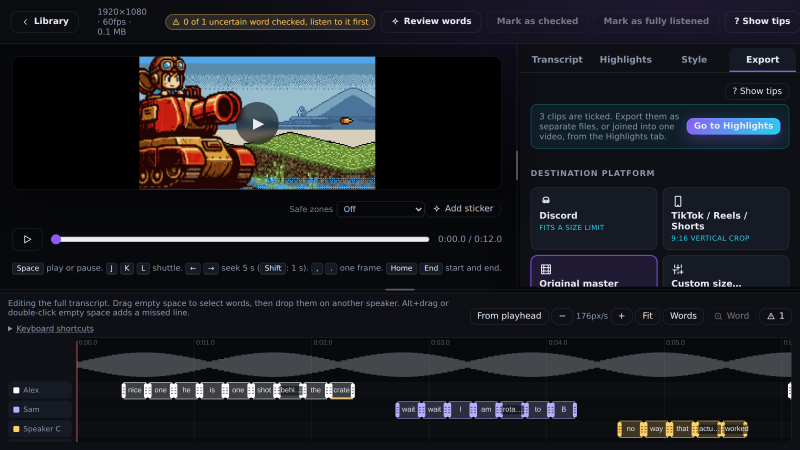The width and height of the screenshot is (800, 450).
Task: Click Mark as checked
Action: (537, 21)
